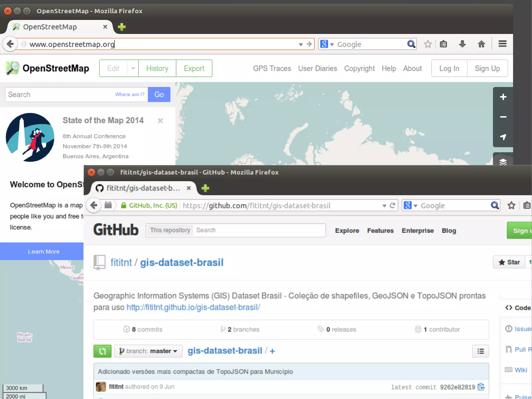Open the map layers icon

503,161
